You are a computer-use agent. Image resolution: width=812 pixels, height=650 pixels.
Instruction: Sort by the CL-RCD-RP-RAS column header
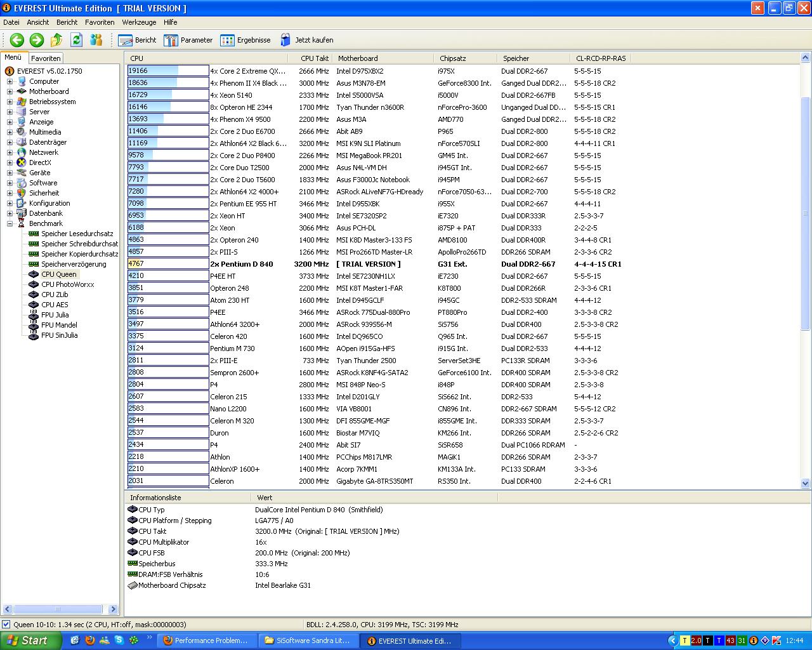tap(600, 58)
